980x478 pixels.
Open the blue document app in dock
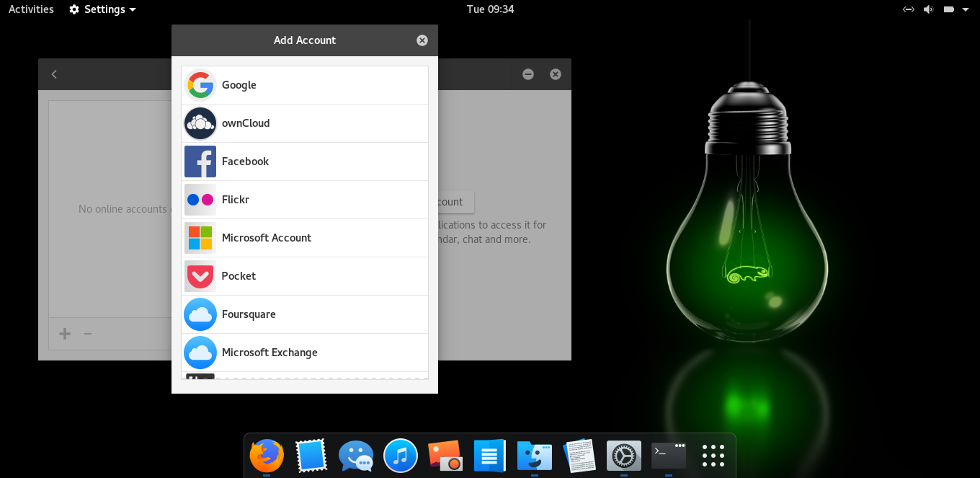tap(490, 456)
